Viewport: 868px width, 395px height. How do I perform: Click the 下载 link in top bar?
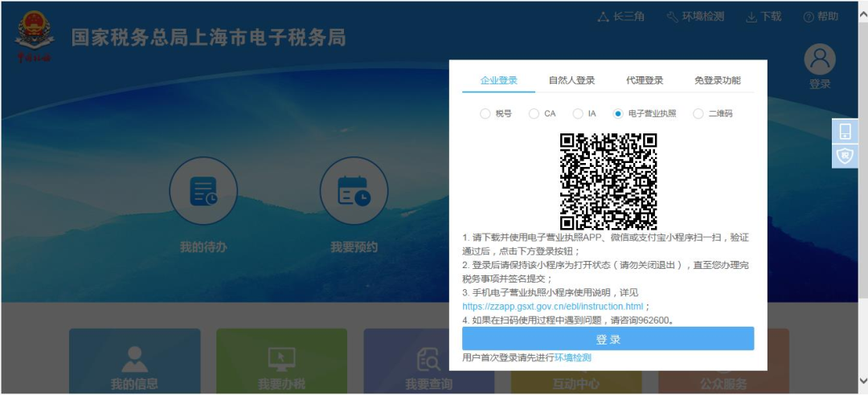[x=764, y=17]
